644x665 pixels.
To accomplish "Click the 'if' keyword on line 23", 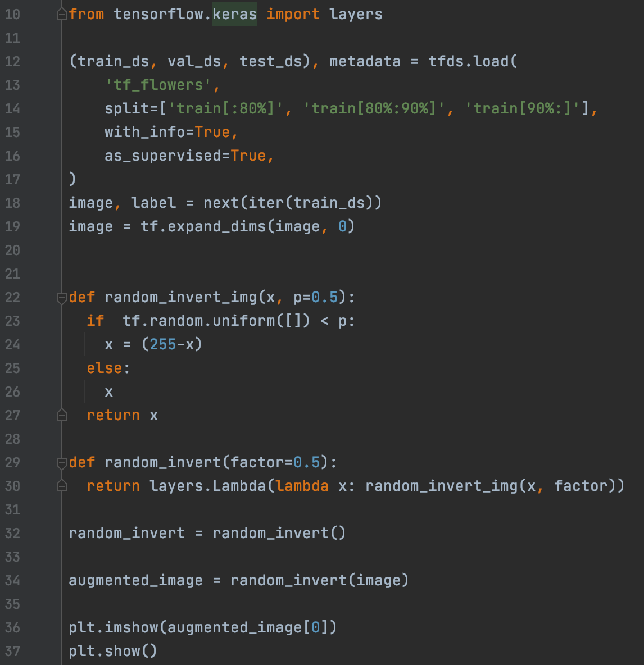I will click(96, 321).
